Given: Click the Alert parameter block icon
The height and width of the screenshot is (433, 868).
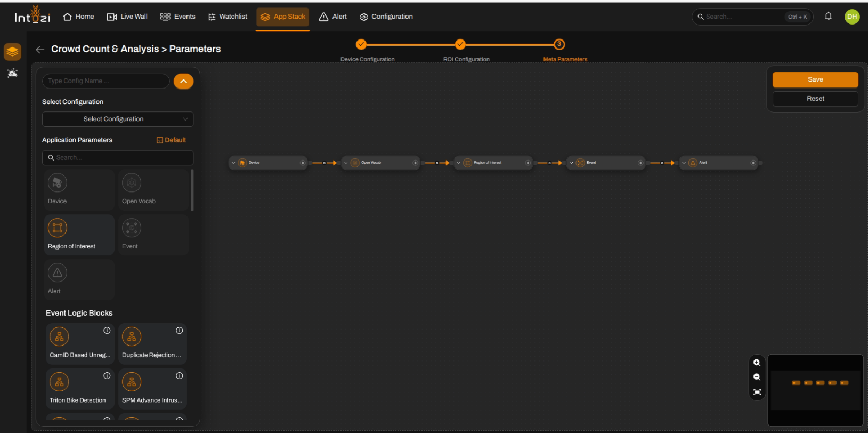Looking at the screenshot, I should tap(58, 273).
